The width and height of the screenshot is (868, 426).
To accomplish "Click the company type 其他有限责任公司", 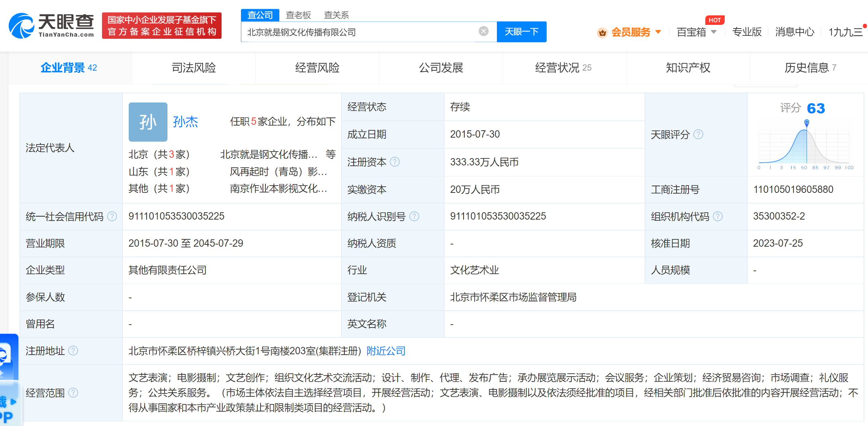I will (x=167, y=270).
